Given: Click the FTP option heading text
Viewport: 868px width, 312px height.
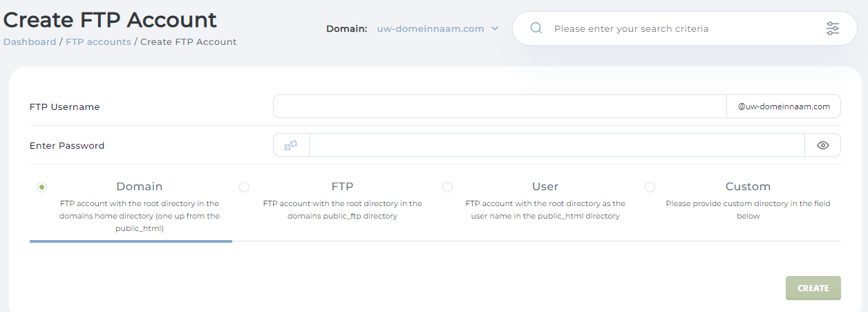Looking at the screenshot, I should coord(342,186).
